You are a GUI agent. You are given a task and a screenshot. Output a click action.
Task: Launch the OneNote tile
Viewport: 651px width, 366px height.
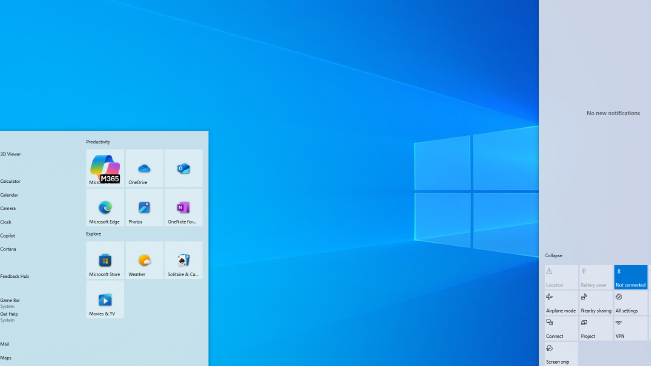coord(184,207)
